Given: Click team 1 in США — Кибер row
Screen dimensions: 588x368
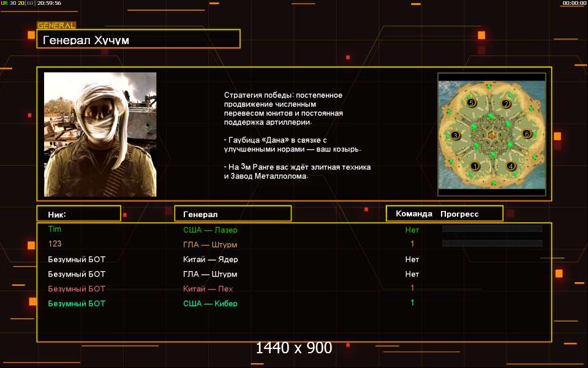Looking at the screenshot, I should point(412,302).
